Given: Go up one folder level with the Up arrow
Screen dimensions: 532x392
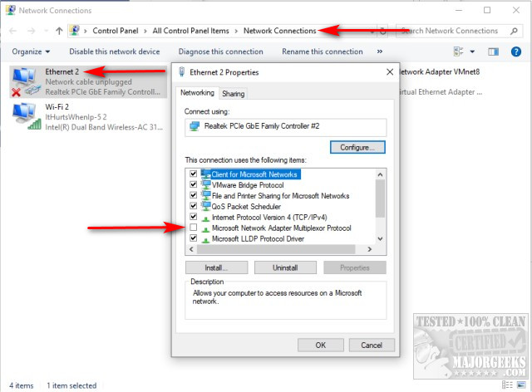Looking at the screenshot, I should (x=59, y=31).
